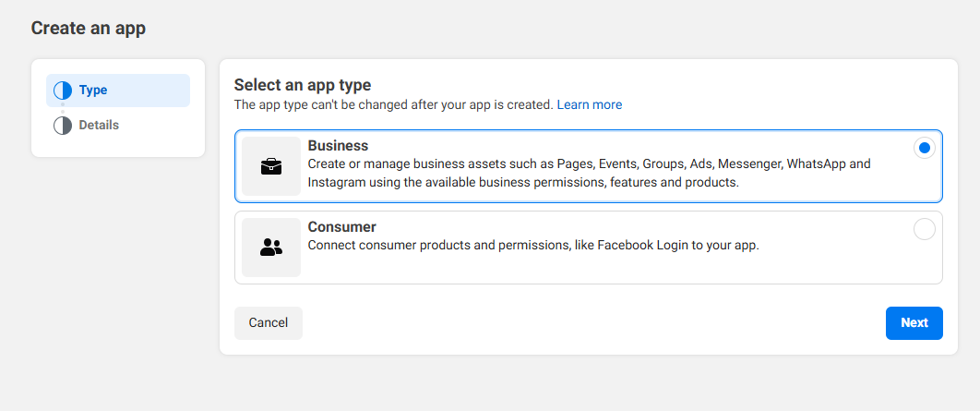
Task: Click the briefcase icon for Business
Action: (270, 166)
